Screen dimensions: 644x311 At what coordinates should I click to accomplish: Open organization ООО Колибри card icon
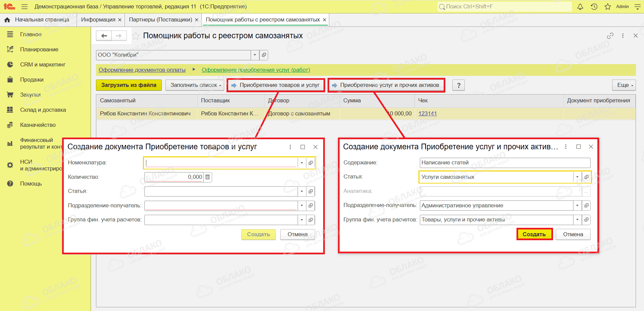pyautogui.click(x=264, y=55)
